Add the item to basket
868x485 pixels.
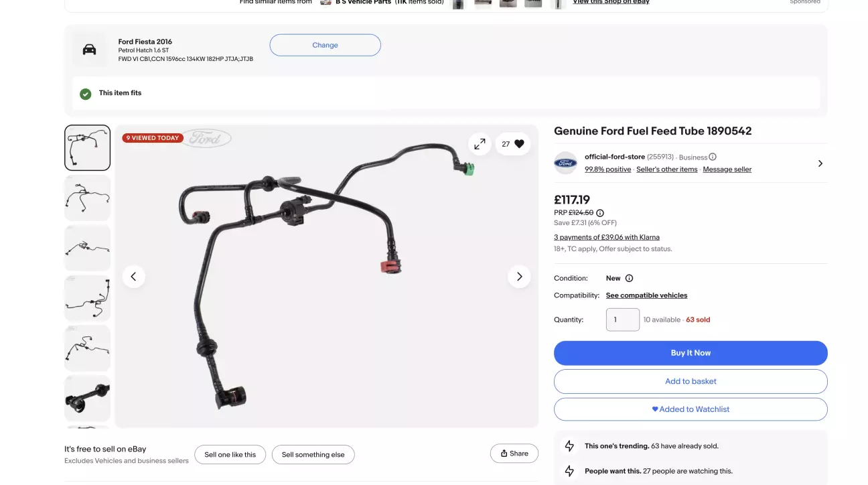(691, 381)
